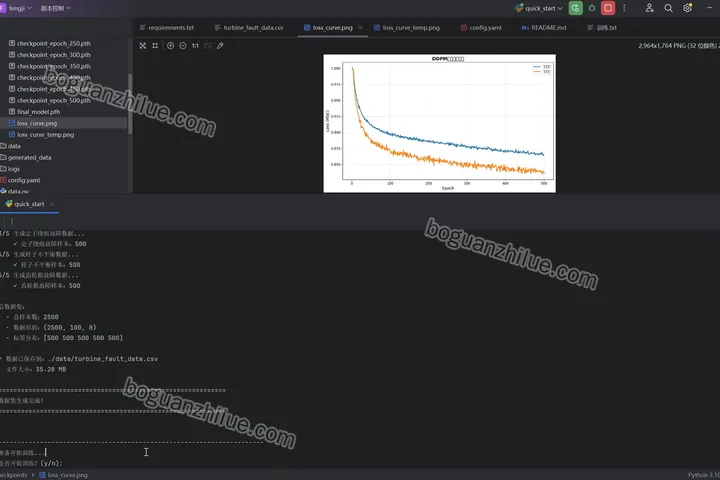This screenshot has height=480, width=720.
Task: Click the ./data/turbine_fault_data.csv path in console
Action: tap(103, 359)
